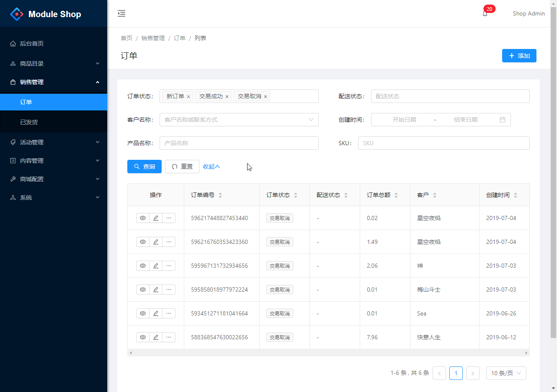Collapse the 销售管理 sidebar menu
Viewport: 557px width, 392px height.
coord(54,82)
